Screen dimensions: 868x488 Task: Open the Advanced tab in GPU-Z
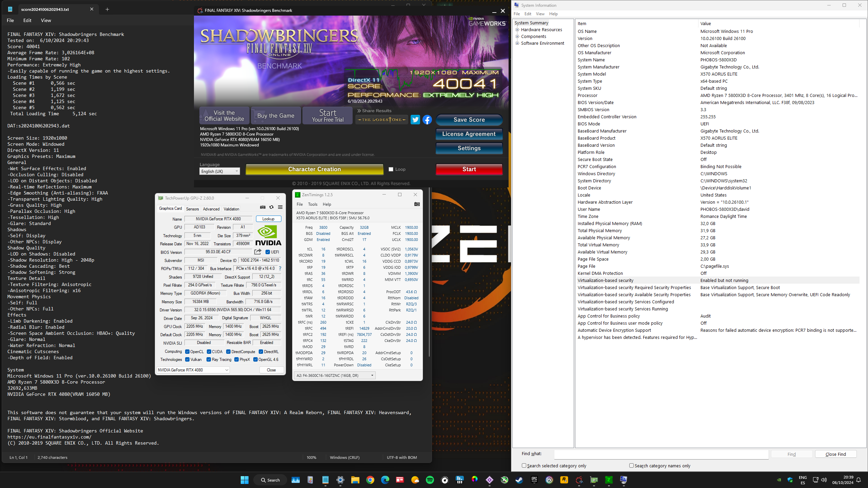[x=211, y=209]
